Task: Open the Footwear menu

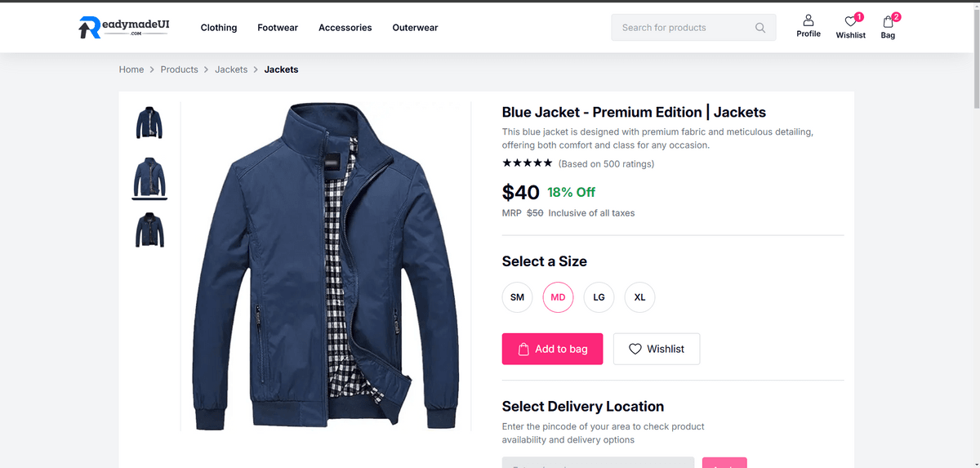Action: [x=278, y=28]
